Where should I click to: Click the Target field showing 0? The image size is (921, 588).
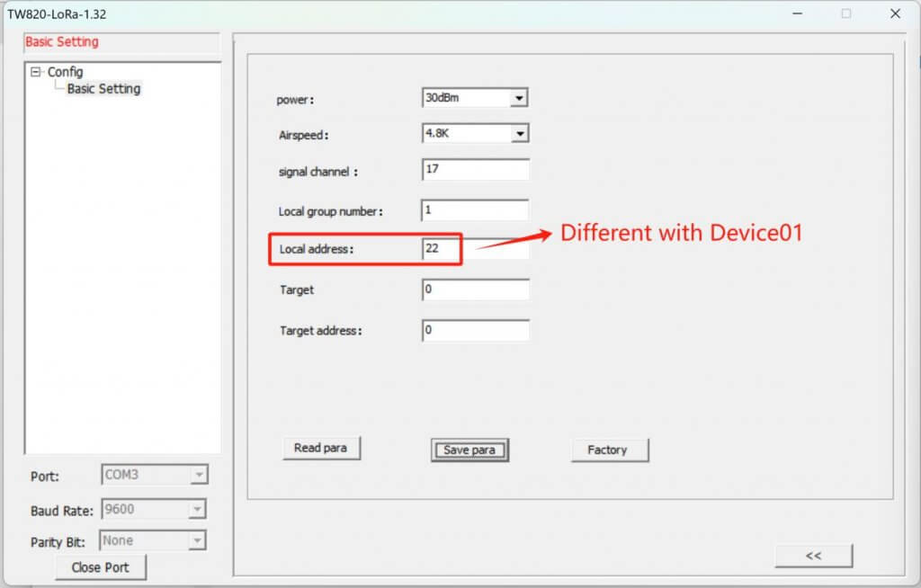tap(475, 290)
